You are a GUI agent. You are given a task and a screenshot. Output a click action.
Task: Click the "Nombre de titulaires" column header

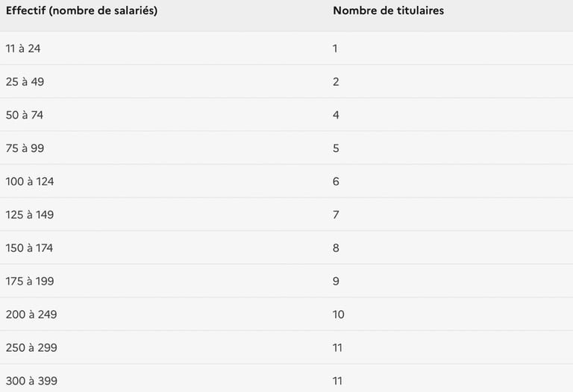(x=388, y=11)
